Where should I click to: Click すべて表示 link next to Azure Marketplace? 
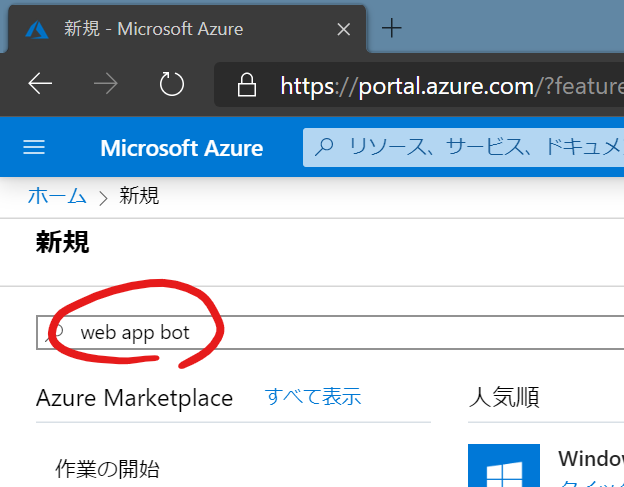coord(313,397)
